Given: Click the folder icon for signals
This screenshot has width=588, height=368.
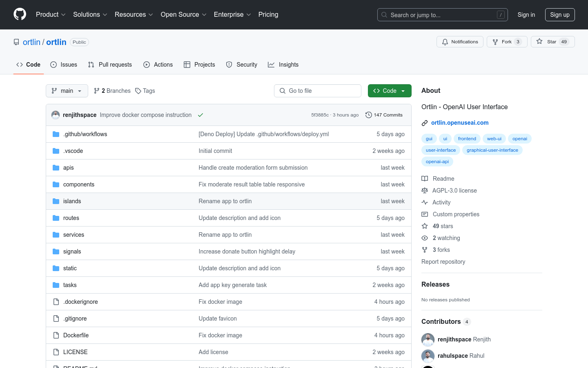Looking at the screenshot, I should [56, 251].
